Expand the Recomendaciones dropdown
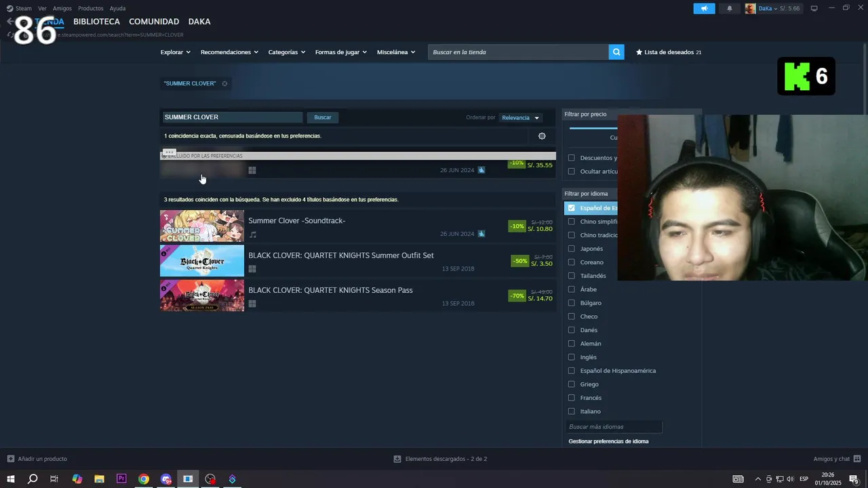The height and width of the screenshot is (488, 868). (229, 52)
